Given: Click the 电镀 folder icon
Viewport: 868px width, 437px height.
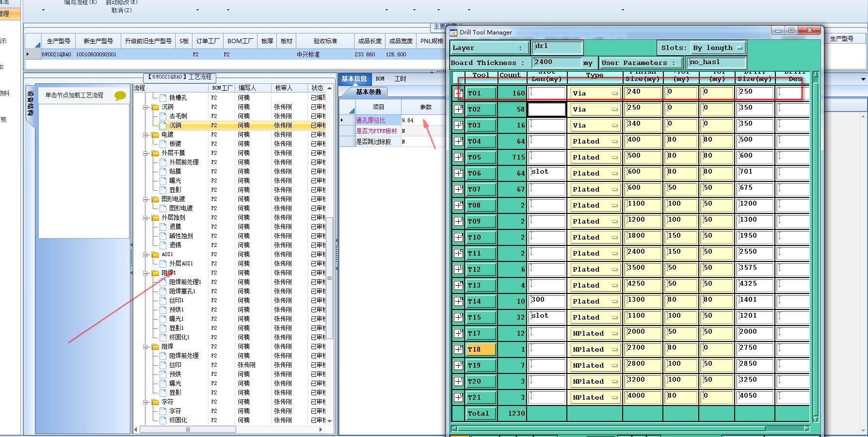Looking at the screenshot, I should (x=155, y=135).
